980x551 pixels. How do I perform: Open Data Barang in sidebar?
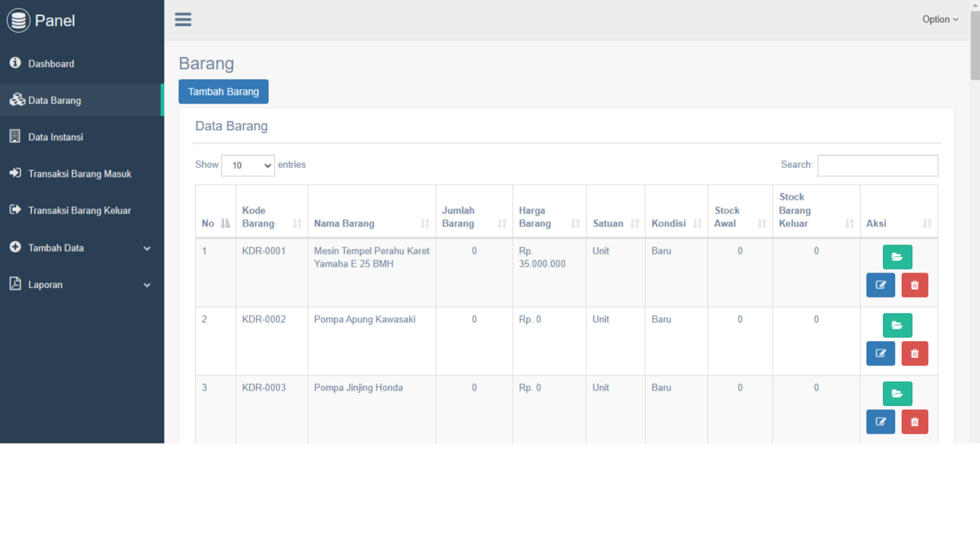click(82, 100)
